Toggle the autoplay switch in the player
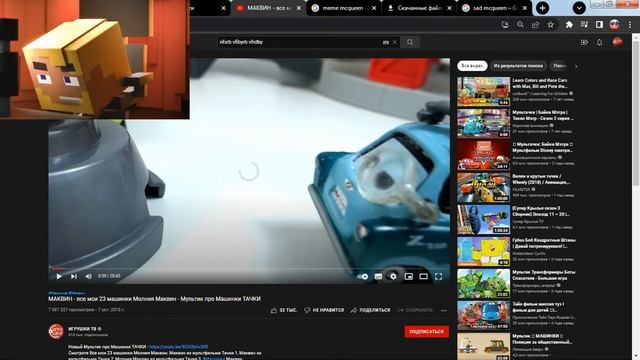The width and height of the screenshot is (640, 360). [362, 276]
